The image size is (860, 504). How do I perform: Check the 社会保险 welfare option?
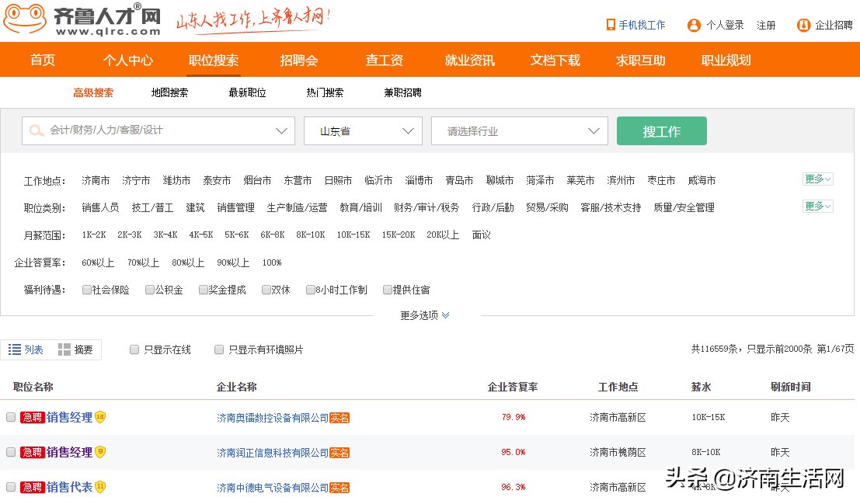tap(86, 289)
